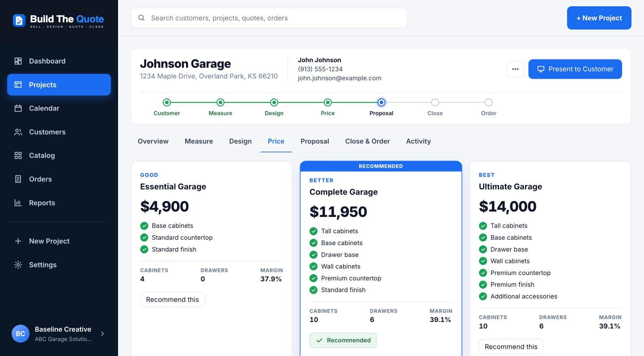Open Reports in the sidebar
Screen dimensions: 644x356
tap(59, 203)
